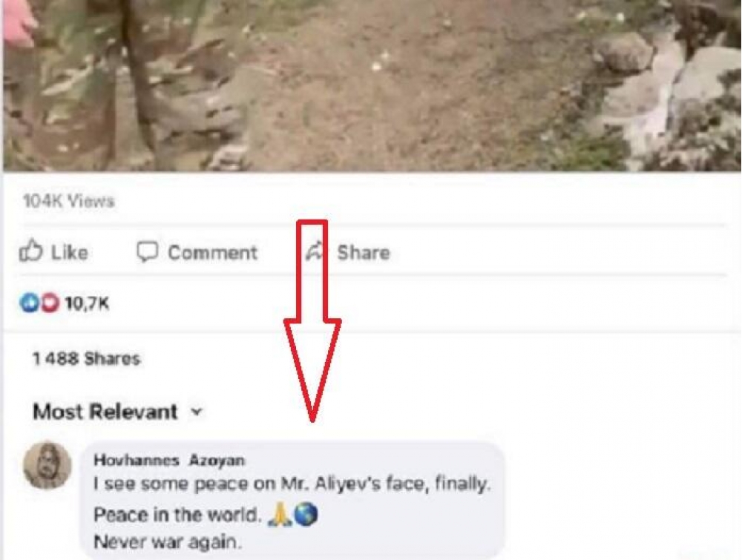Screen dimensions: 742x560
Task: Click the chevron beside Most Relevant
Action: tap(197, 412)
